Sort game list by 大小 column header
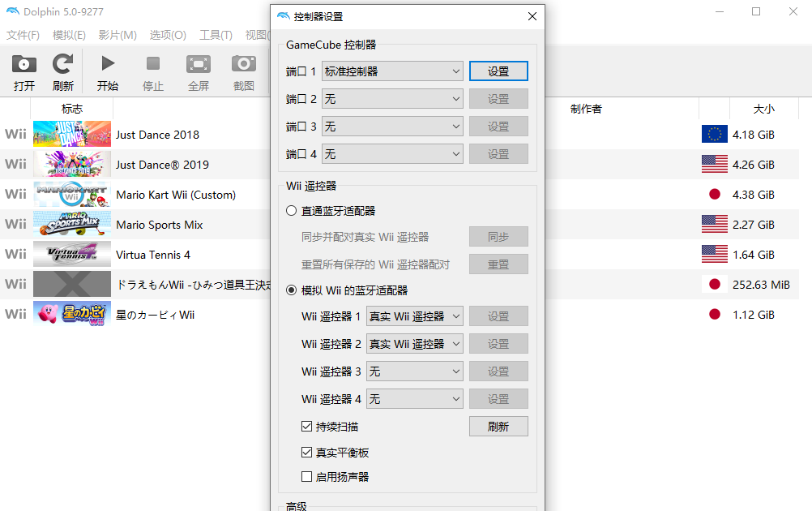Screen dimensions: 812x511 [764, 109]
